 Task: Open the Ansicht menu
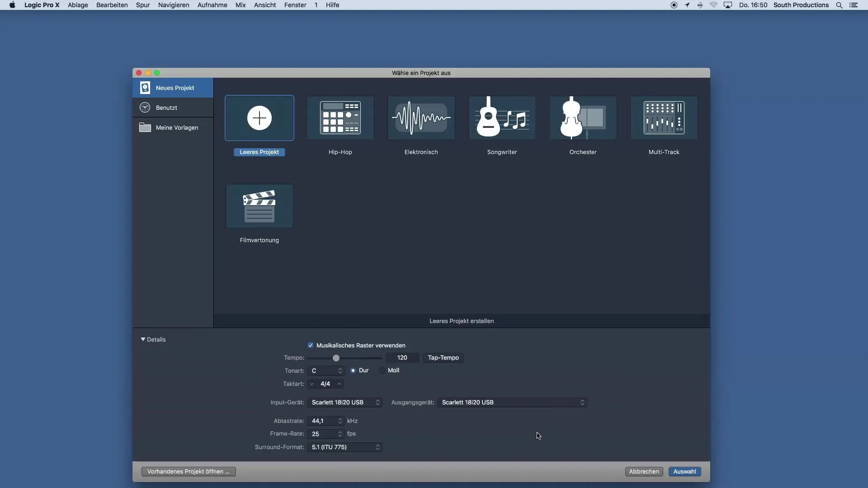click(265, 5)
